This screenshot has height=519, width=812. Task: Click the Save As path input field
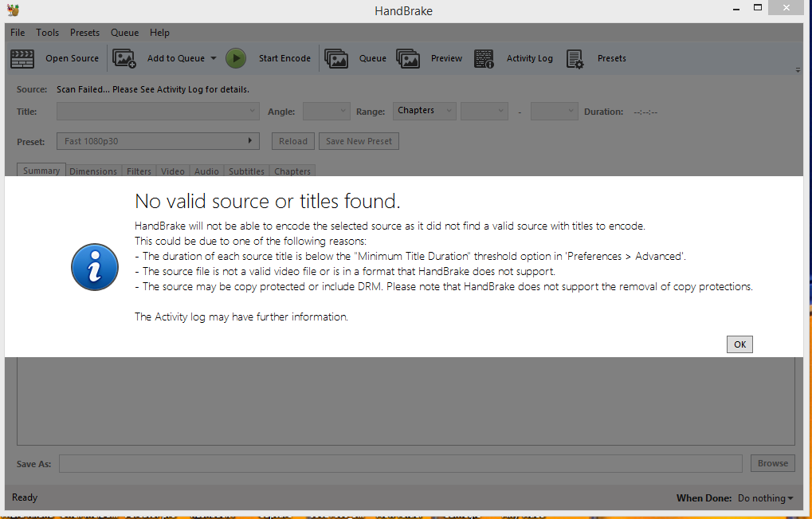401,463
